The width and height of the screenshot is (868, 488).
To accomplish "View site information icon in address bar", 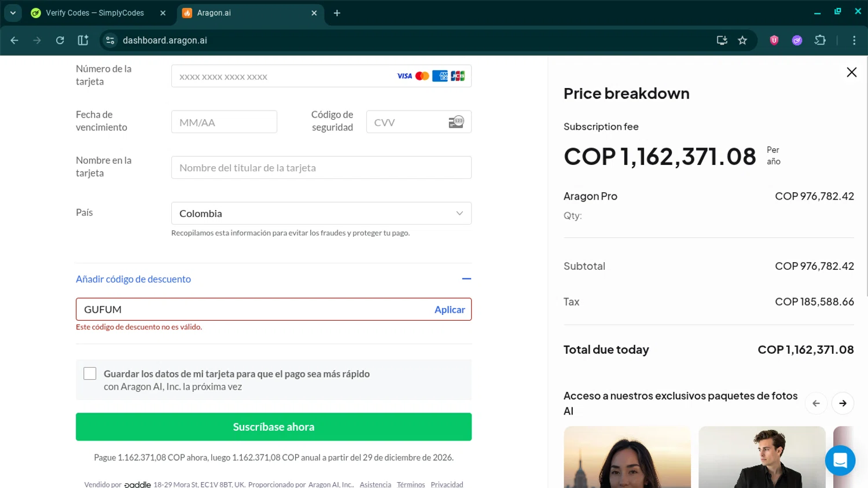I will [x=110, y=41].
